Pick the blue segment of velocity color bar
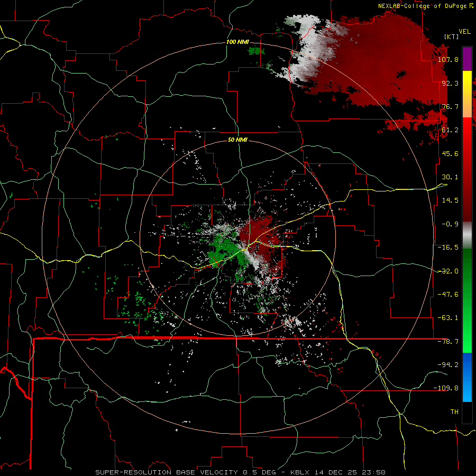 click(x=467, y=377)
